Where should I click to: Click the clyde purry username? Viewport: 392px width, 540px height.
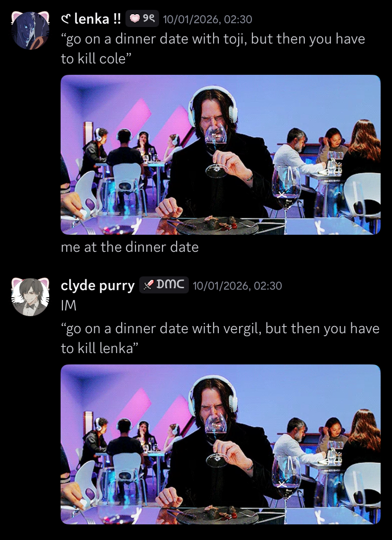[98, 285]
